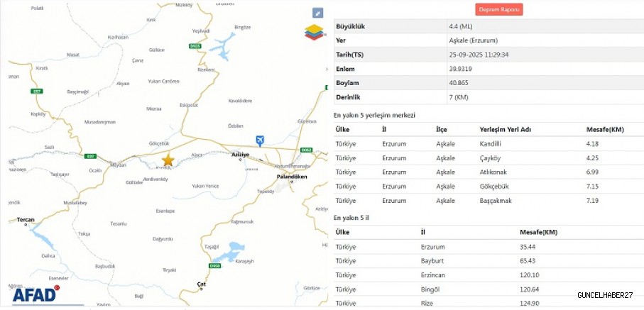The width and height of the screenshot is (644, 310).
Task: Select Kavaklıdere label on map
Action: 240,101
